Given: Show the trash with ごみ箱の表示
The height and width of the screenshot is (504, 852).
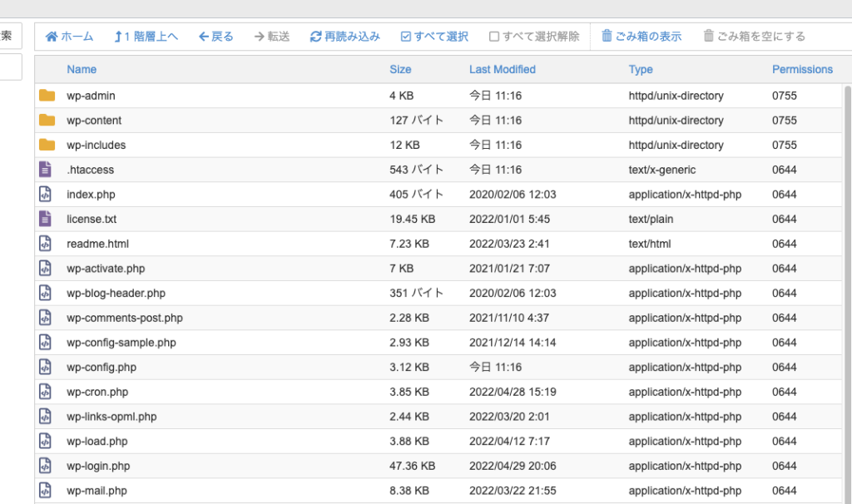Looking at the screenshot, I should pyautogui.click(x=641, y=37).
